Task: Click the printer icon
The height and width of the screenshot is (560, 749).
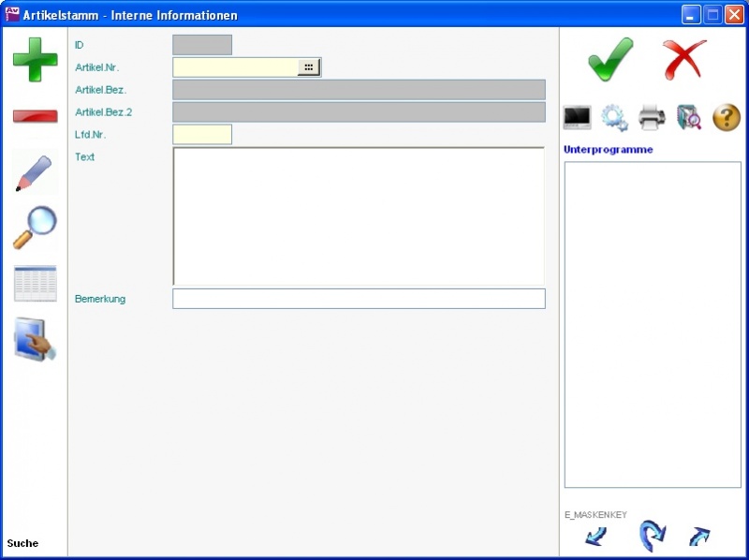Action: click(x=652, y=118)
